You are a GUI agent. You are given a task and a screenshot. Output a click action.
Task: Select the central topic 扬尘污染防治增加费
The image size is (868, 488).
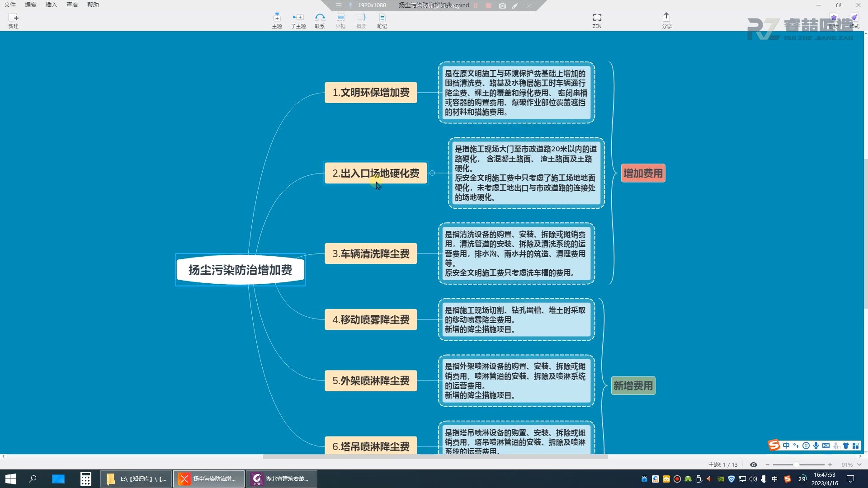[240, 270]
